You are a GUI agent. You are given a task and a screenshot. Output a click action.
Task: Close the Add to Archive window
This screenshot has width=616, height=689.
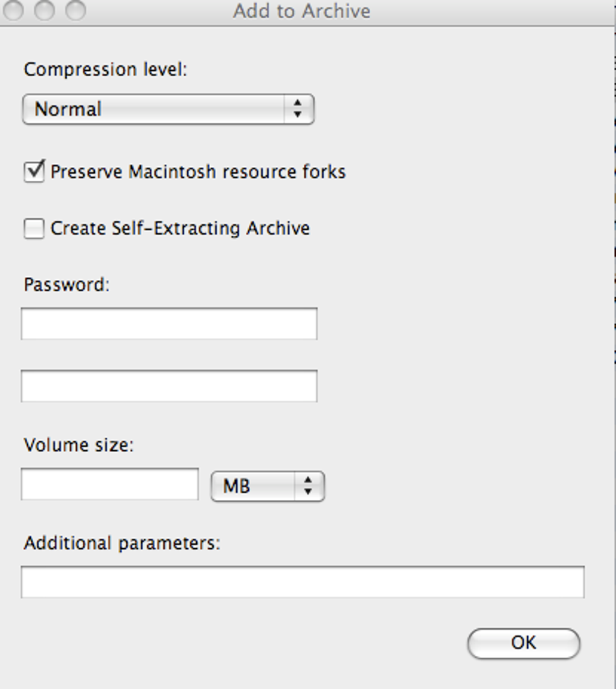tap(13, 10)
